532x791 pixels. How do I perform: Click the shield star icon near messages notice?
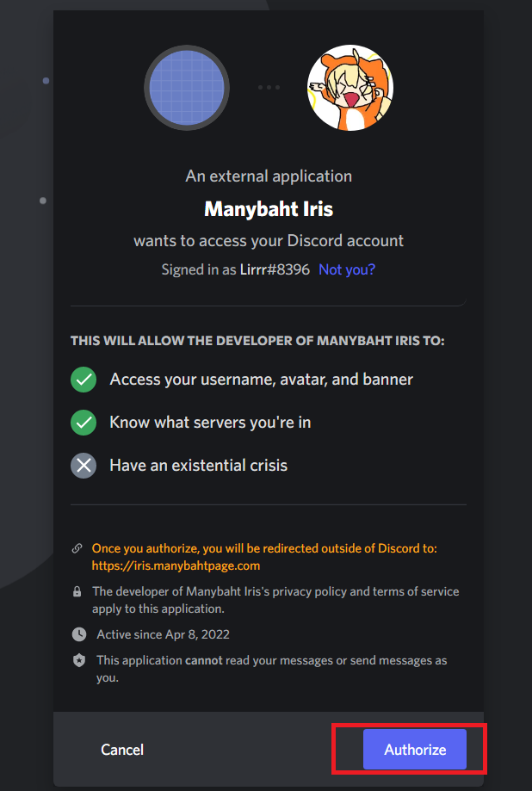(x=79, y=660)
